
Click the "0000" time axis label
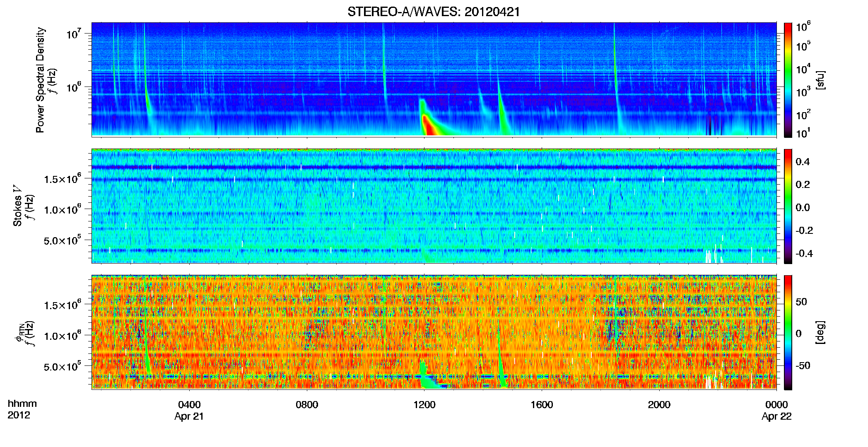[776, 405]
